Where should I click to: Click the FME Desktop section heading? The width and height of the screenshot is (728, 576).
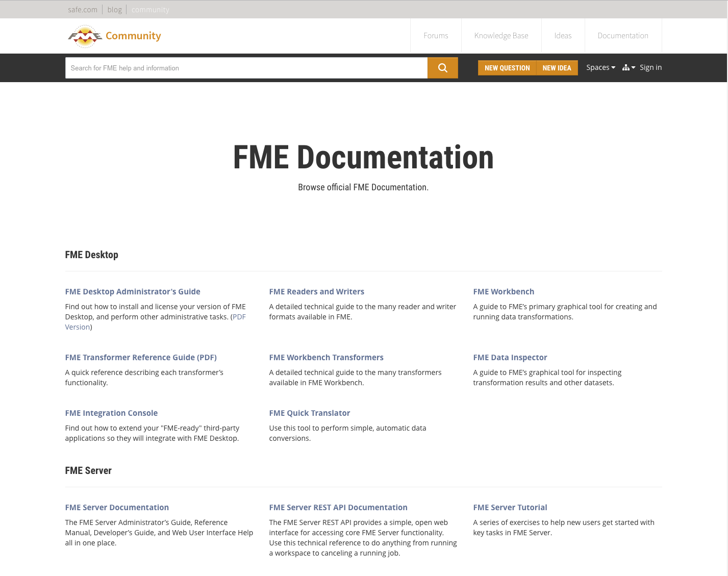[x=91, y=255]
